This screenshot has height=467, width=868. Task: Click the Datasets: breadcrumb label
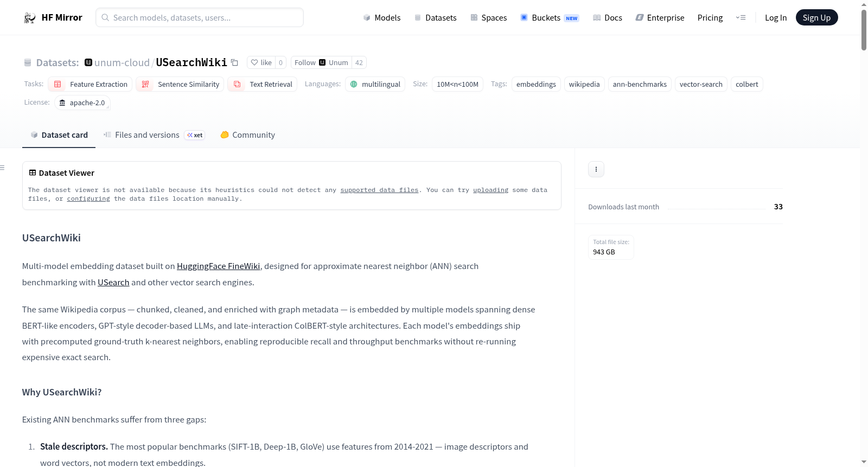pos(58,63)
